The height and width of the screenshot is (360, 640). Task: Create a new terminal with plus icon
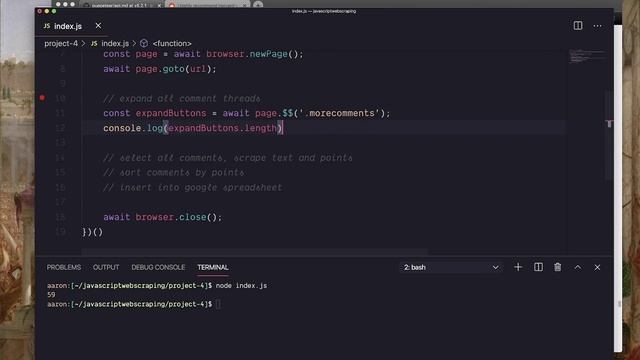click(518, 267)
